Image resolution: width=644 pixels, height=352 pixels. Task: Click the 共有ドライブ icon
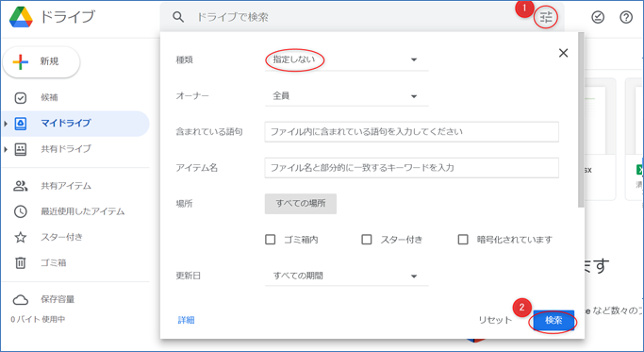(x=21, y=149)
